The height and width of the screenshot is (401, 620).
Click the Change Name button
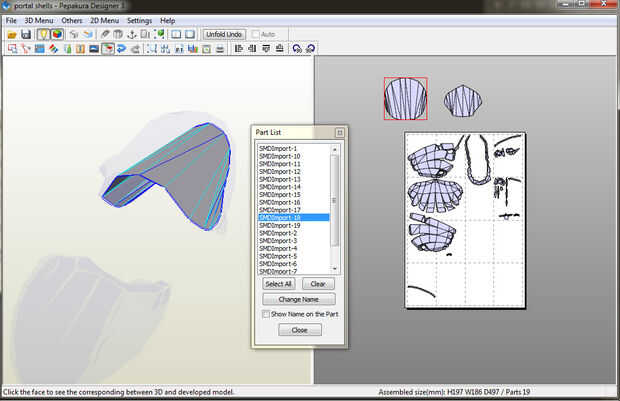click(299, 299)
